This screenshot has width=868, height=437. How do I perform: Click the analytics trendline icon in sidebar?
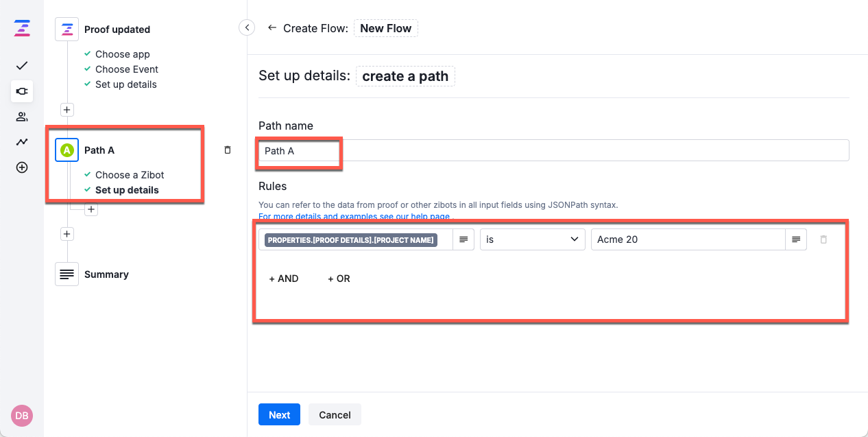click(x=21, y=141)
